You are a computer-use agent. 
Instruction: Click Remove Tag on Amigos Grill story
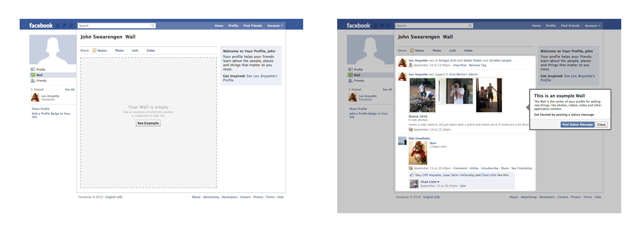(x=478, y=65)
